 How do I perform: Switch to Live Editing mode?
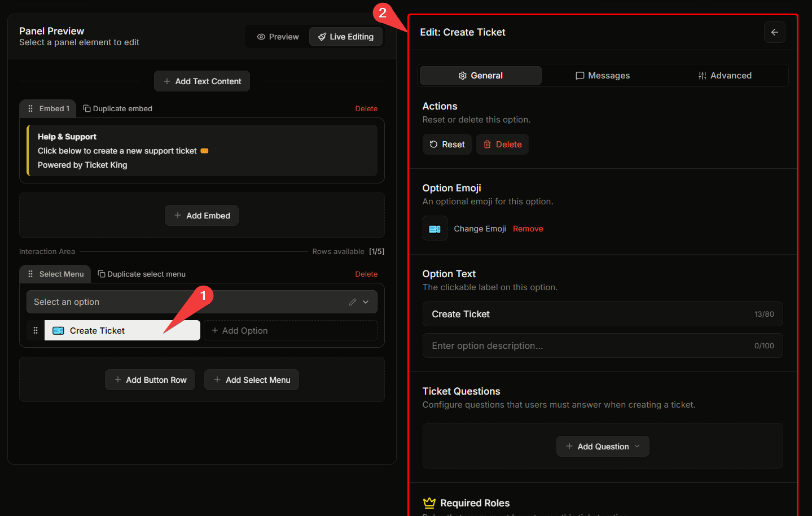346,37
